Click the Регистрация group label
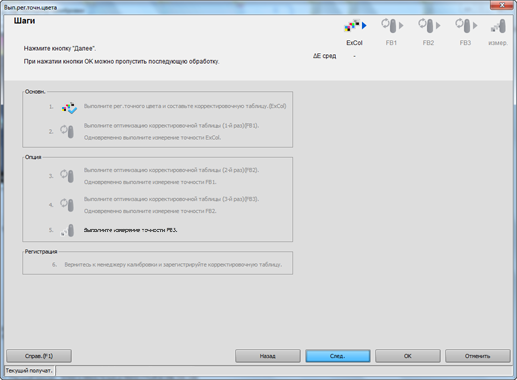517x380 pixels. (41, 251)
